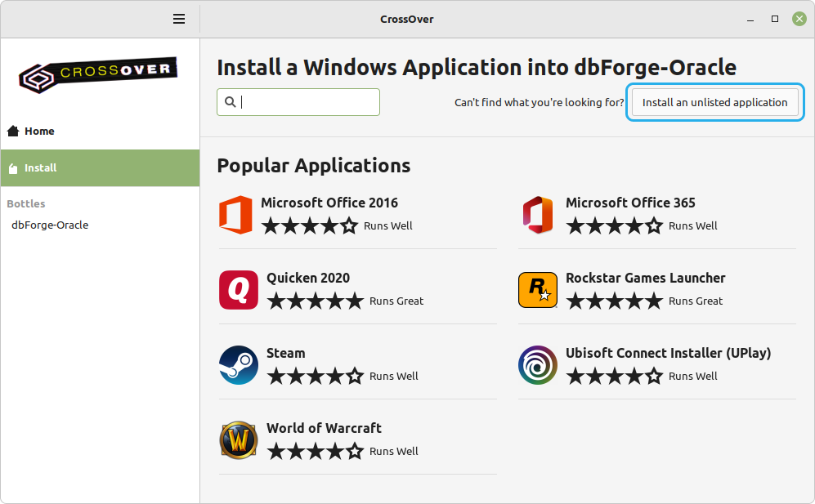Click the World of Warcraft star rating

coord(316,451)
